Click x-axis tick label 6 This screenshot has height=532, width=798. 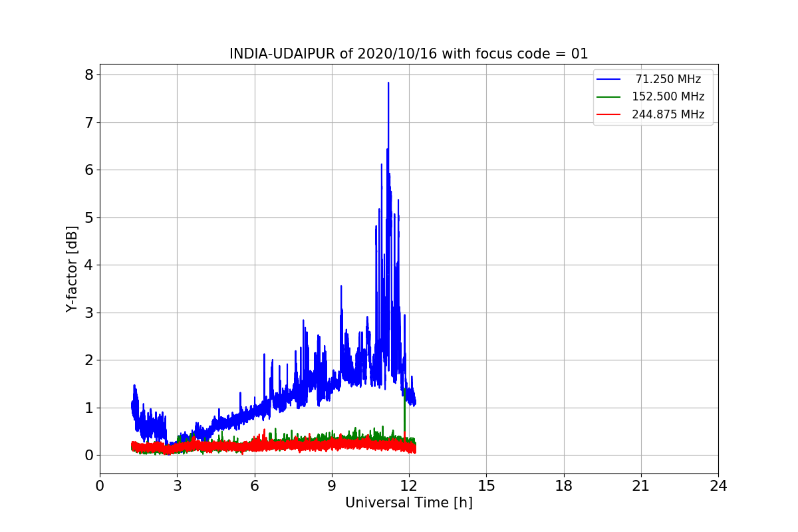pos(255,486)
